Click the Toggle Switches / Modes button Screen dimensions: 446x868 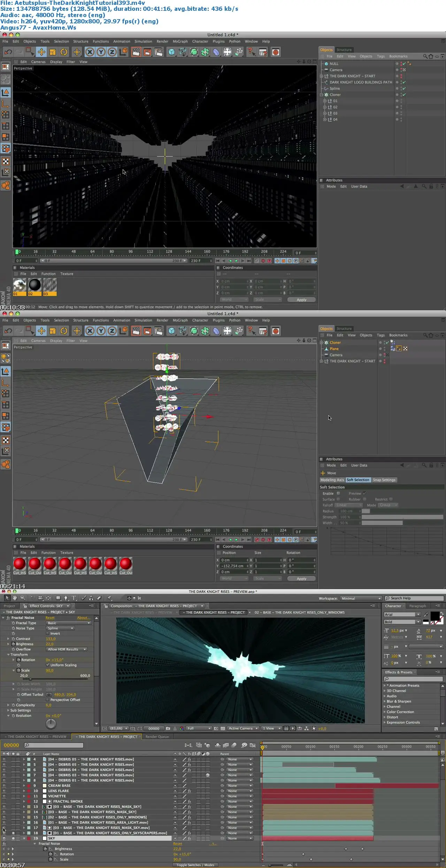195,865
